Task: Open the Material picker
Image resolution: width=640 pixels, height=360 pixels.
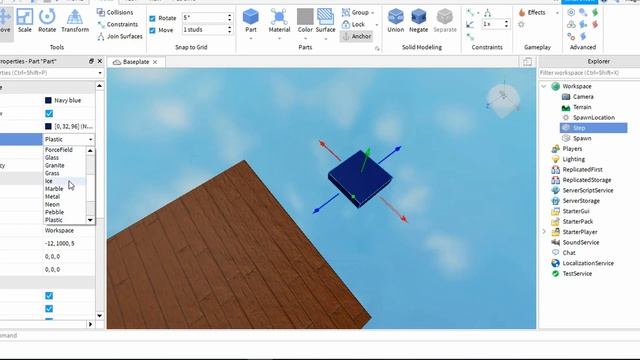Action: click(279, 20)
